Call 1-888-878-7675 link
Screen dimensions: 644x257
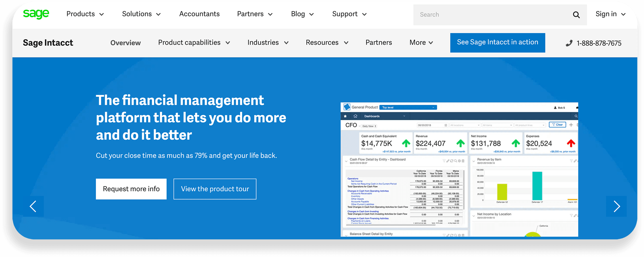(x=599, y=43)
